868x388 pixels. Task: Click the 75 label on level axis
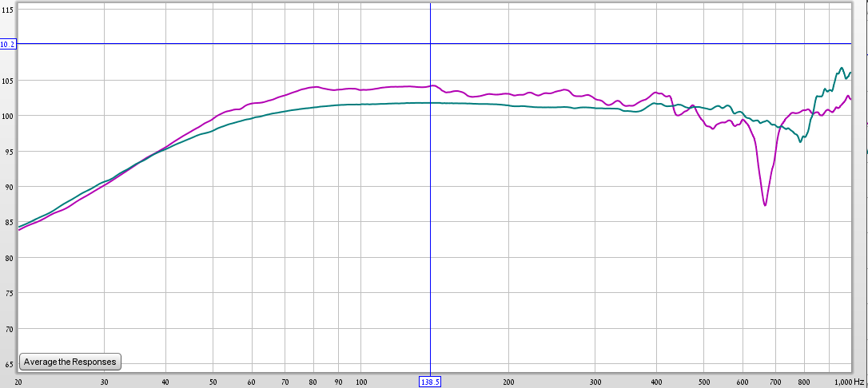(8, 294)
